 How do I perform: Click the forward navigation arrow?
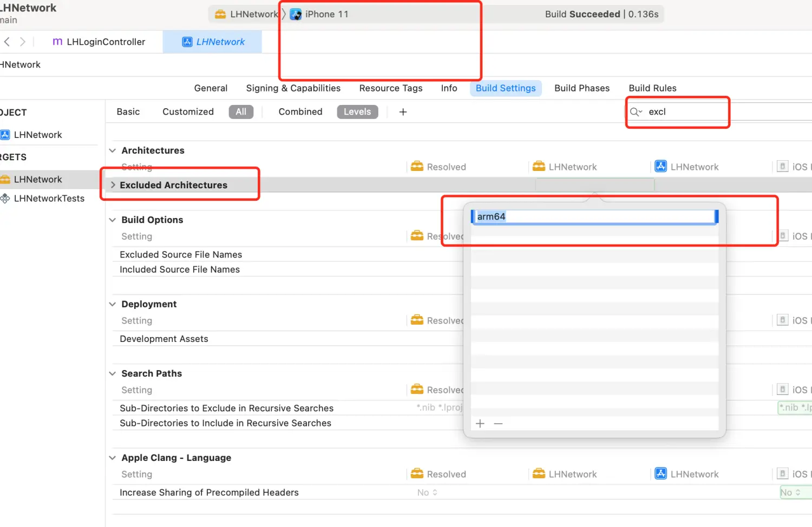click(22, 42)
